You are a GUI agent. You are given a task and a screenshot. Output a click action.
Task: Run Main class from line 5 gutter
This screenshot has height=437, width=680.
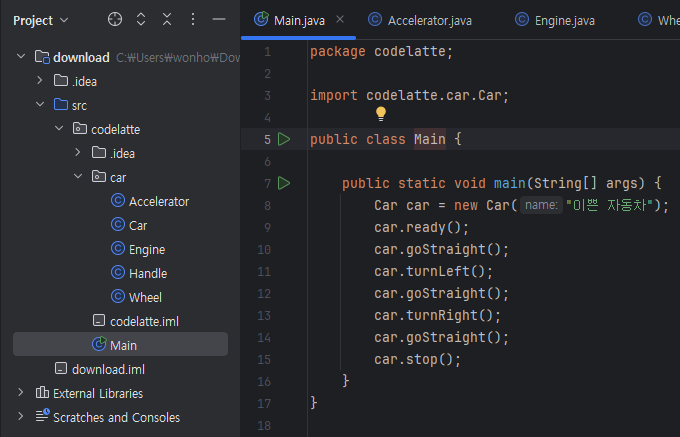[x=284, y=139]
